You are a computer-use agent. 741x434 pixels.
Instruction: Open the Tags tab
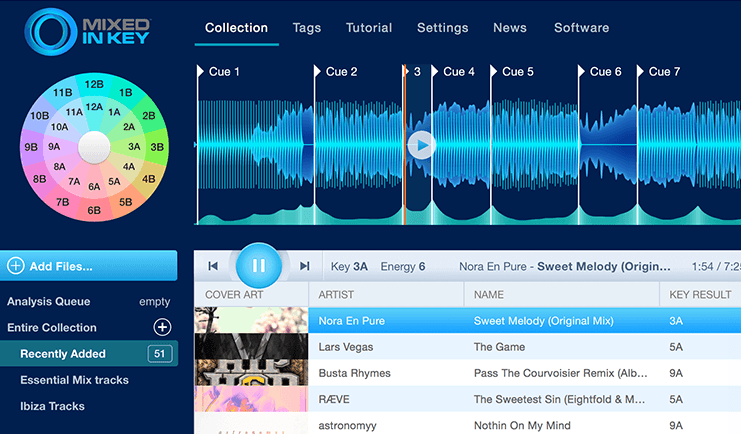307,28
